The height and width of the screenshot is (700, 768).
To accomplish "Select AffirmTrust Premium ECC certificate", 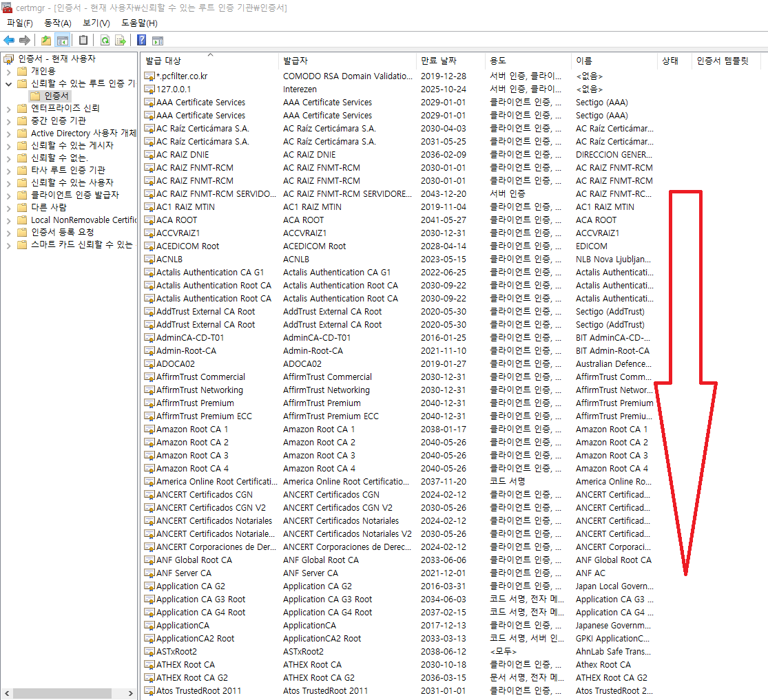I will 398,416.
